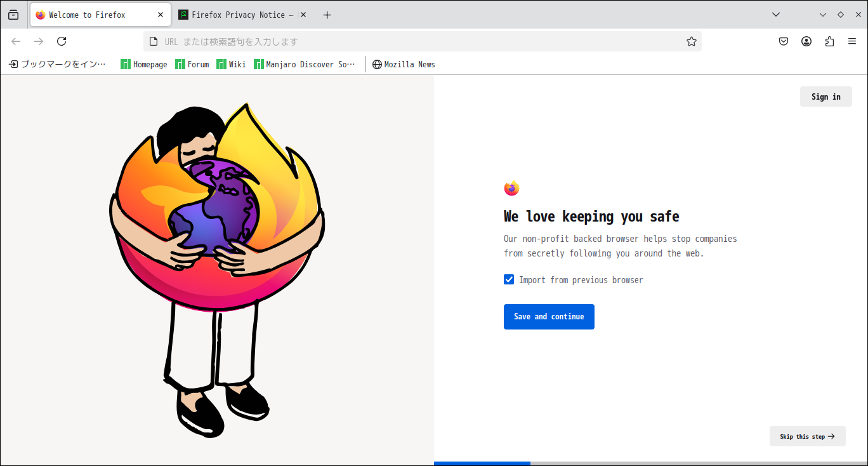Expand the list all tabs dropdown

775,15
